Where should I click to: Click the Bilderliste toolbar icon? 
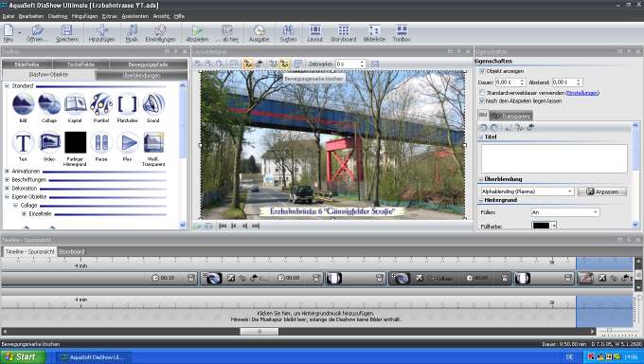374,33
